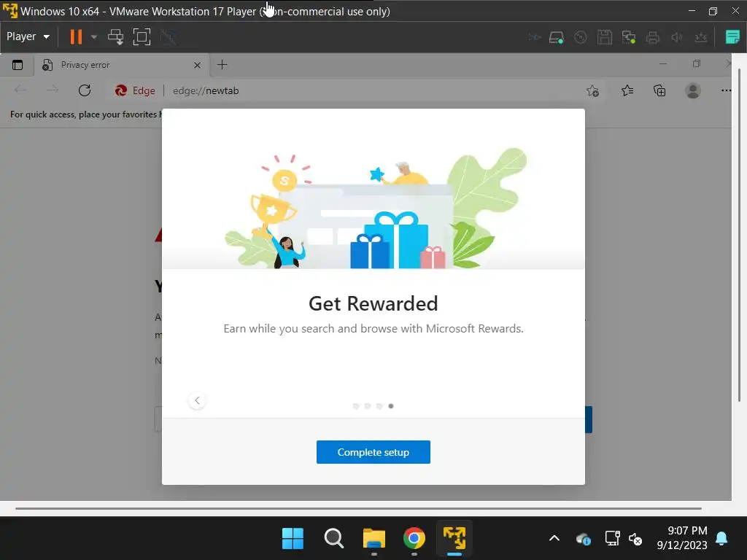Open Google Chrome from taskbar

click(x=414, y=538)
